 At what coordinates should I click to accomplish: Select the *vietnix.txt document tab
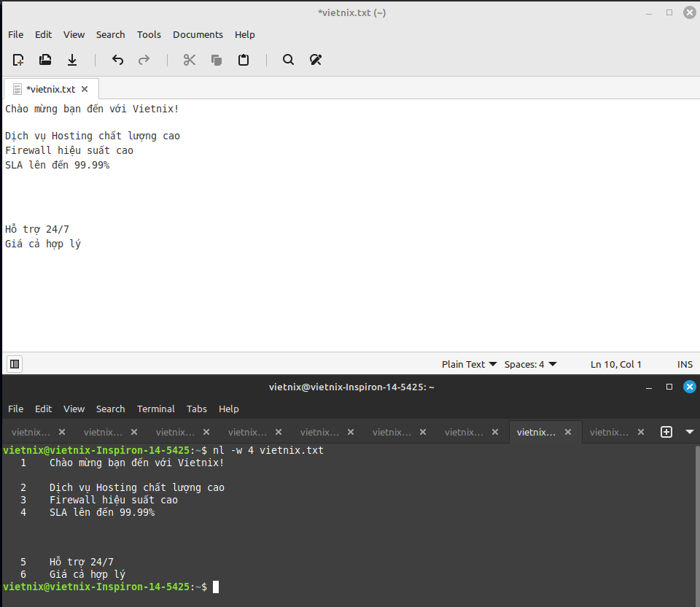point(51,89)
